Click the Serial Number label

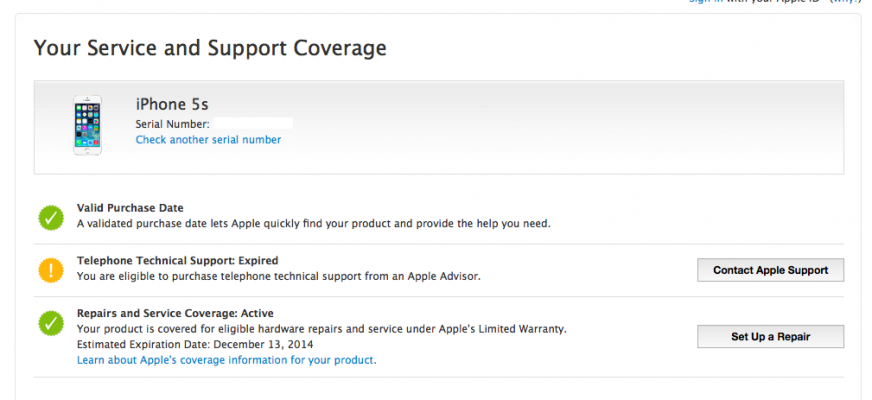[x=172, y=124]
